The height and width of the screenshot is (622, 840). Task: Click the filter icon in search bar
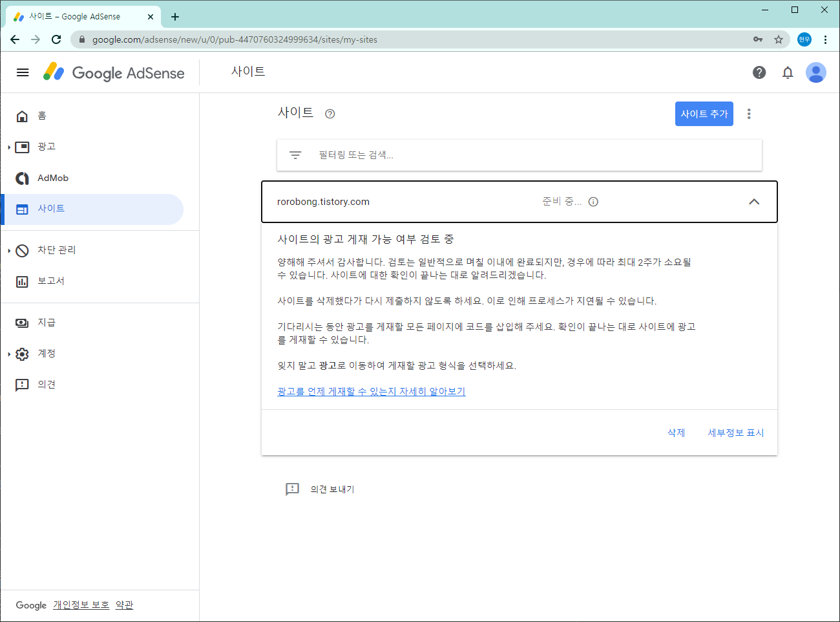point(295,155)
